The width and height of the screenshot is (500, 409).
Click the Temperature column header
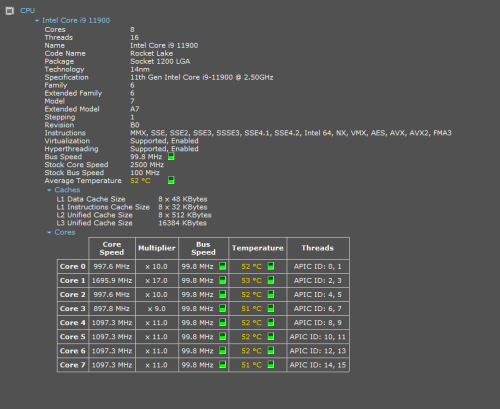click(x=258, y=248)
